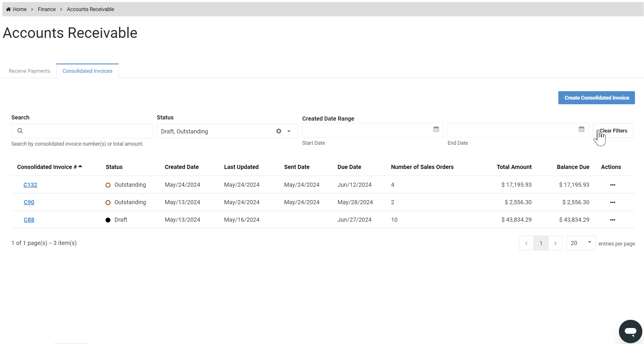This screenshot has width=644, height=344.
Task: Open the Actions ellipsis for invoice C132
Action: coord(613,185)
